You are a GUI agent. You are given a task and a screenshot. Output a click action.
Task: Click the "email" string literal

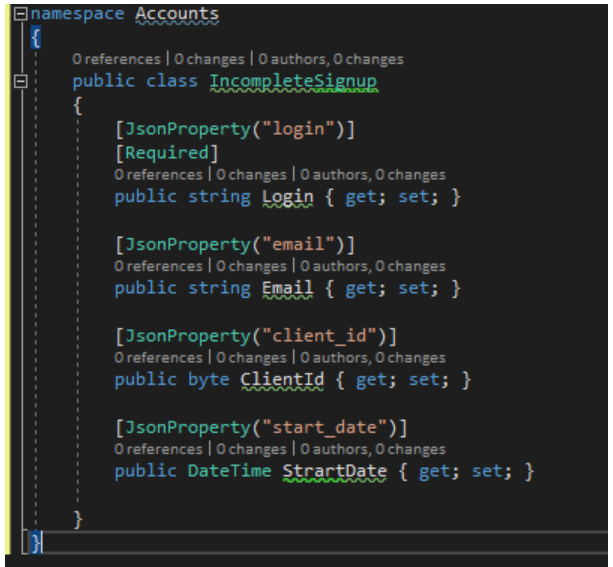[298, 244]
